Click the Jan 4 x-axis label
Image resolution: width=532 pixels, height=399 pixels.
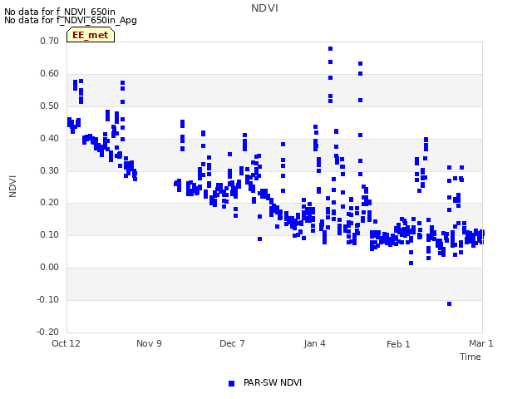314,343
